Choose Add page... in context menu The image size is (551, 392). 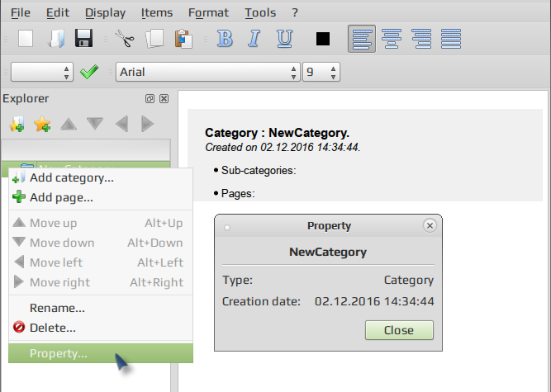pyautogui.click(x=101, y=197)
